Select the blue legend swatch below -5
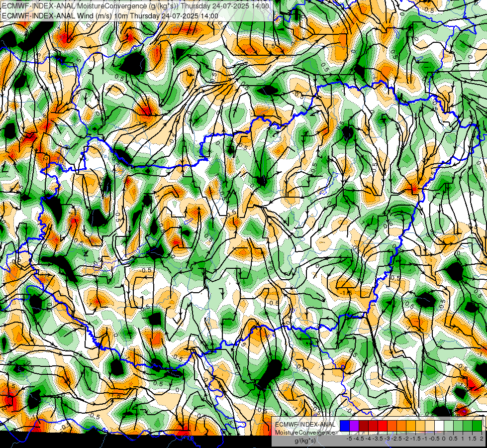The height and width of the screenshot is (448, 487). 345,426
